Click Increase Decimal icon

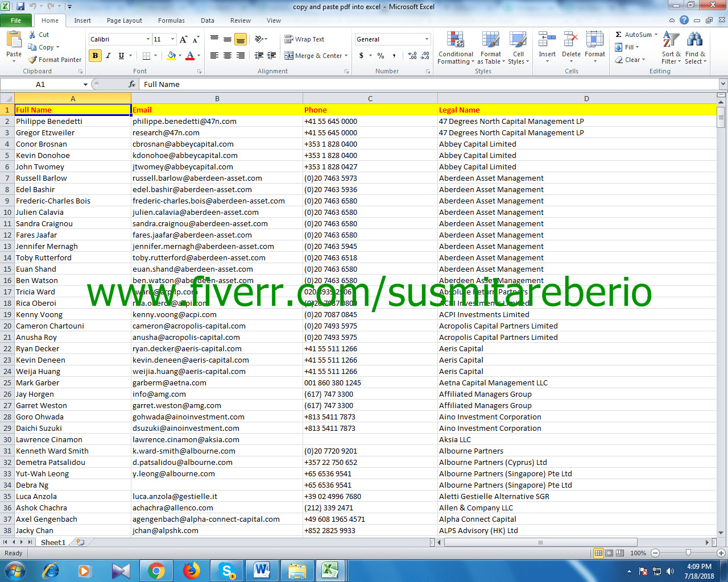tap(412, 56)
